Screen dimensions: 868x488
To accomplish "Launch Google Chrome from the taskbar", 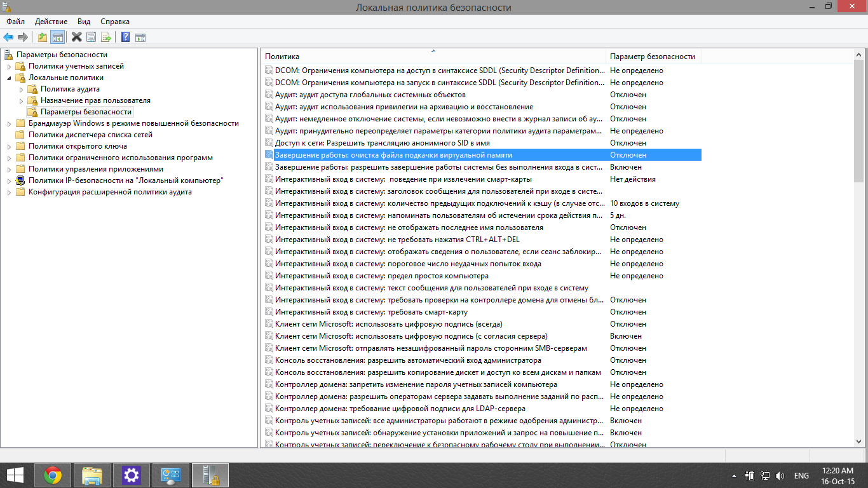I will tap(53, 475).
